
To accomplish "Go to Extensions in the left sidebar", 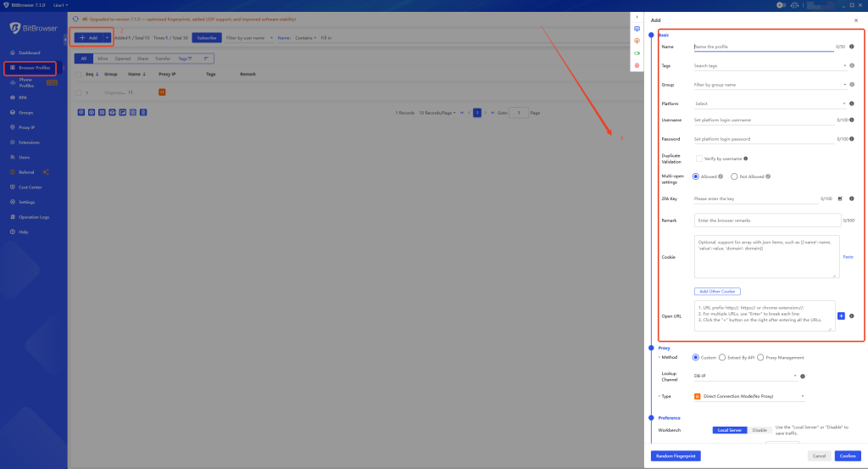I will 29,142.
